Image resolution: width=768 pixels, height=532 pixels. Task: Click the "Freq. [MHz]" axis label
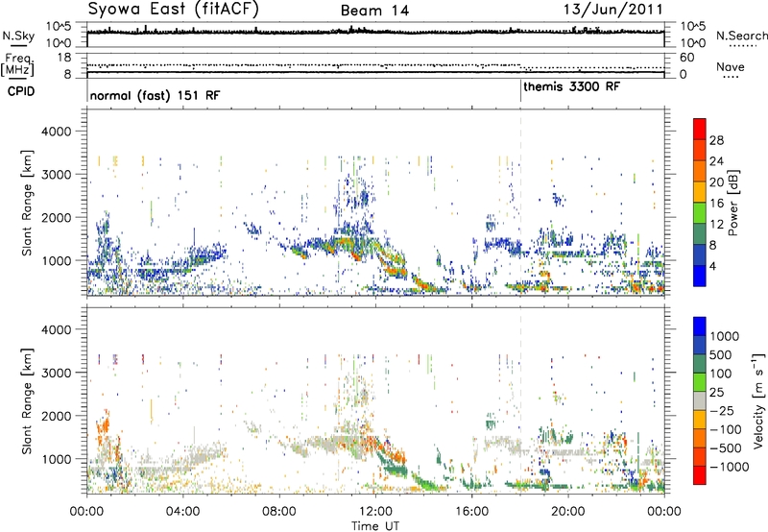pyautogui.click(x=17, y=65)
